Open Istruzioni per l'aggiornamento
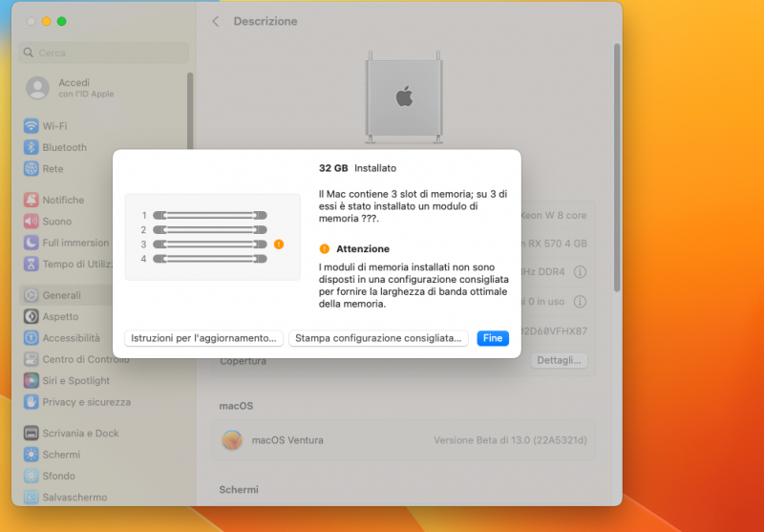The width and height of the screenshot is (764, 532). pos(203,338)
